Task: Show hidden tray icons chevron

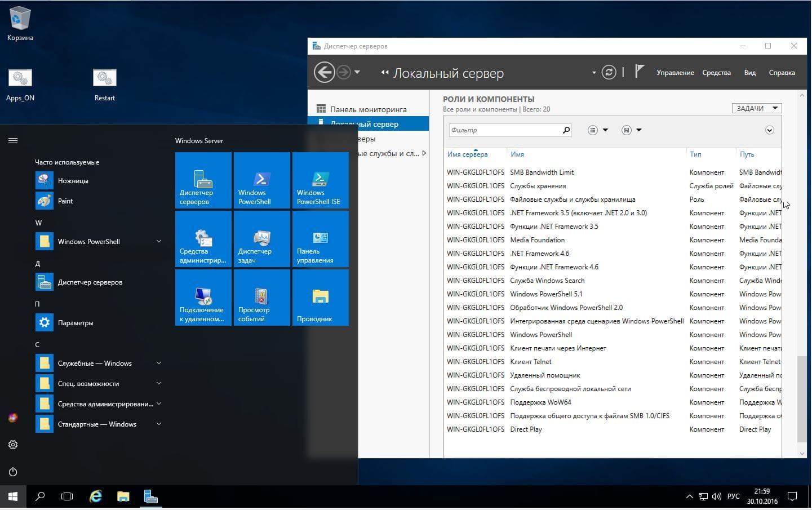Action: (689, 496)
